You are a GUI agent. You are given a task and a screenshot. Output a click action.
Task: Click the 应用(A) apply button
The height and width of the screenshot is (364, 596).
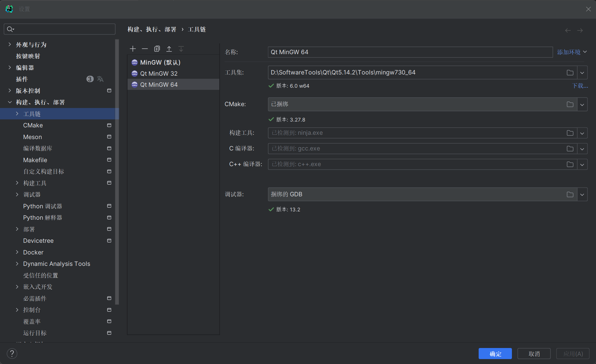(x=573, y=354)
